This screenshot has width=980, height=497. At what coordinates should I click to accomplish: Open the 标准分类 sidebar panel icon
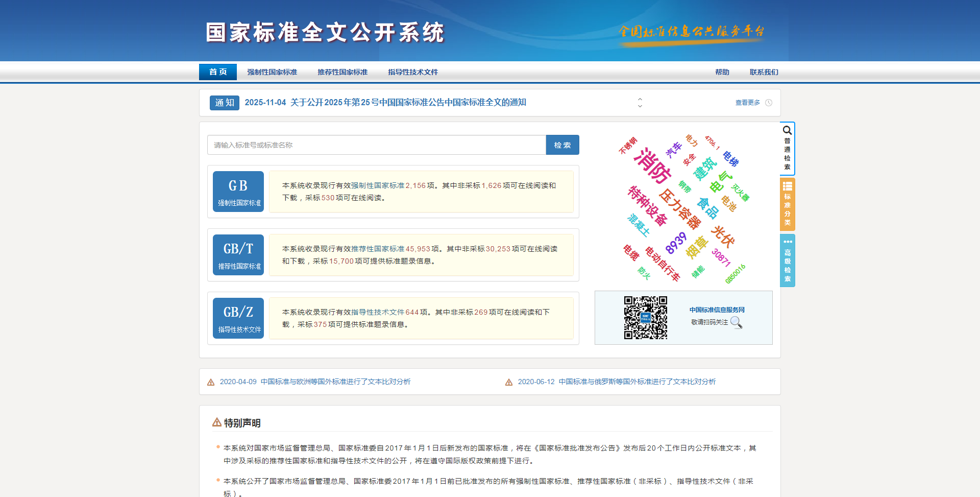coord(787,204)
